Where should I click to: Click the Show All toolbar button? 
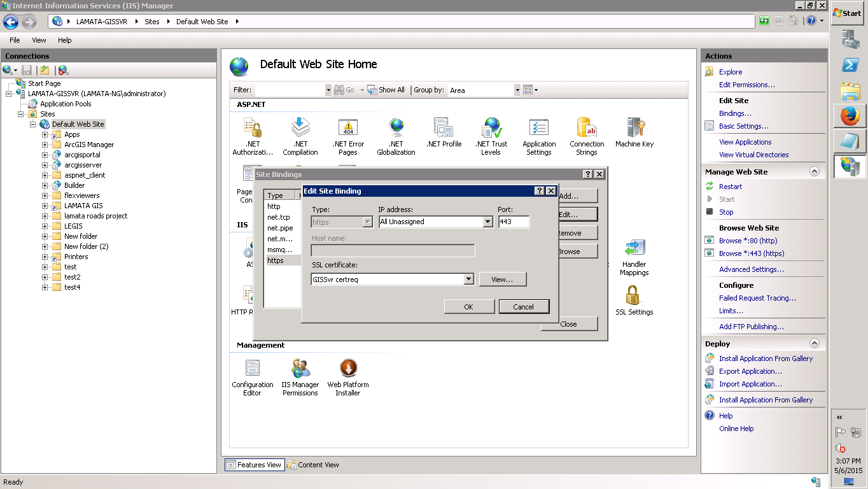[x=386, y=90]
